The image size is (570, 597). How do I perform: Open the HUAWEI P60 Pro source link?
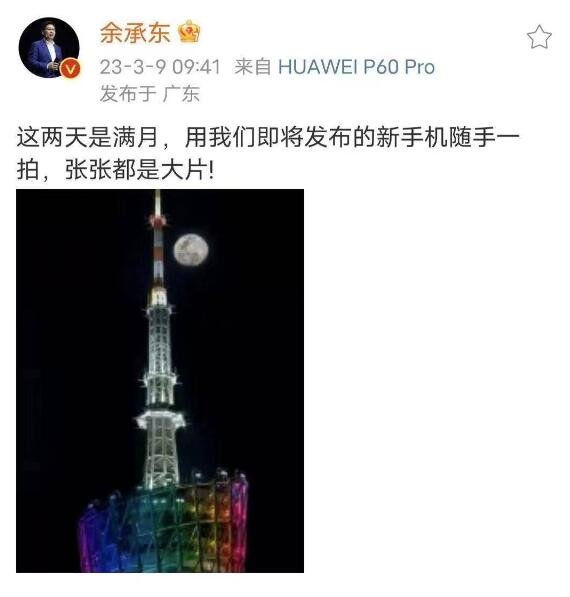(356, 67)
